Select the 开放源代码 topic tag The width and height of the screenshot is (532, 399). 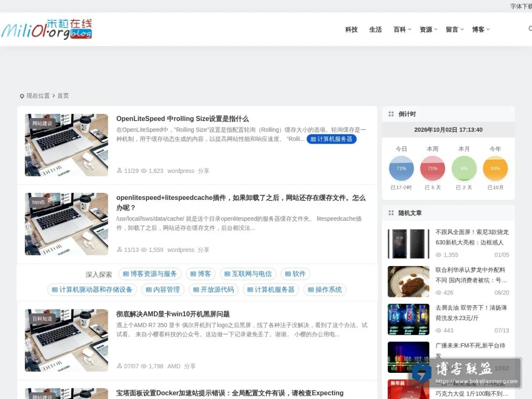click(x=214, y=289)
